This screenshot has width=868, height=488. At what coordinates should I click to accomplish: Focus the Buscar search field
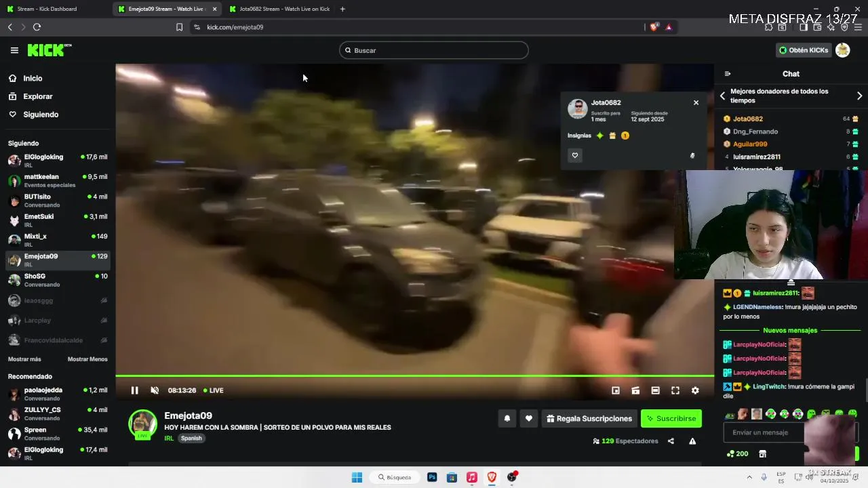coord(434,50)
